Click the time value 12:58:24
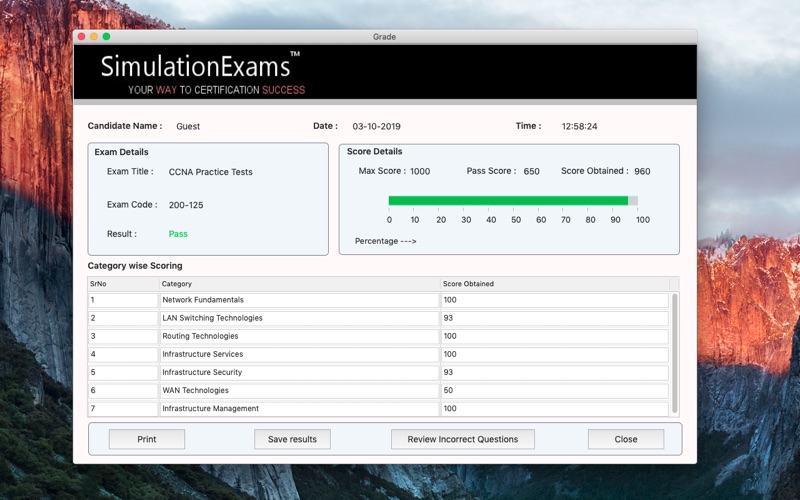This screenshot has width=800, height=500. (x=579, y=127)
